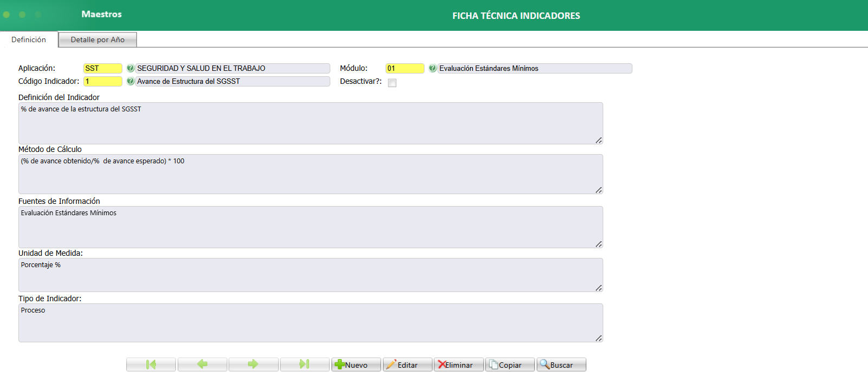This screenshot has width=868, height=378.
Task: Grab resize handle of Unidad de Medida box
Action: 599,288
